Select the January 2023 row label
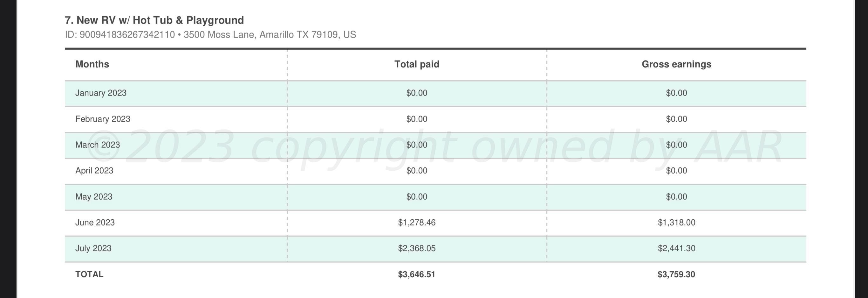The image size is (868, 298). pos(101,93)
